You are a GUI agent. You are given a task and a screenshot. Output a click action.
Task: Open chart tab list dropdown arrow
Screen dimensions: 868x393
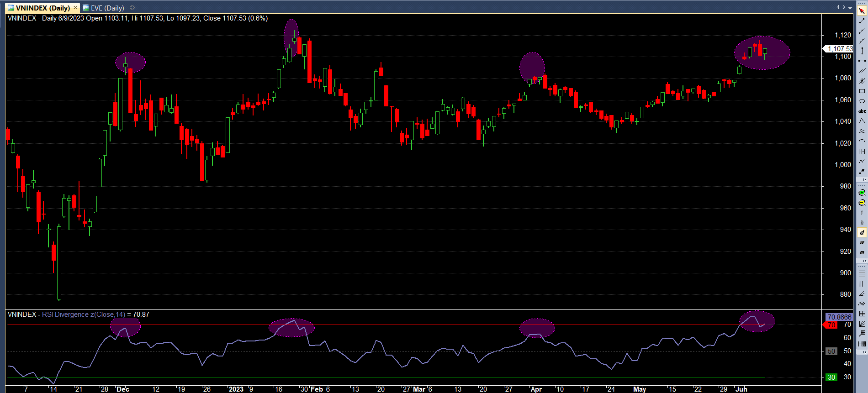coord(850,8)
